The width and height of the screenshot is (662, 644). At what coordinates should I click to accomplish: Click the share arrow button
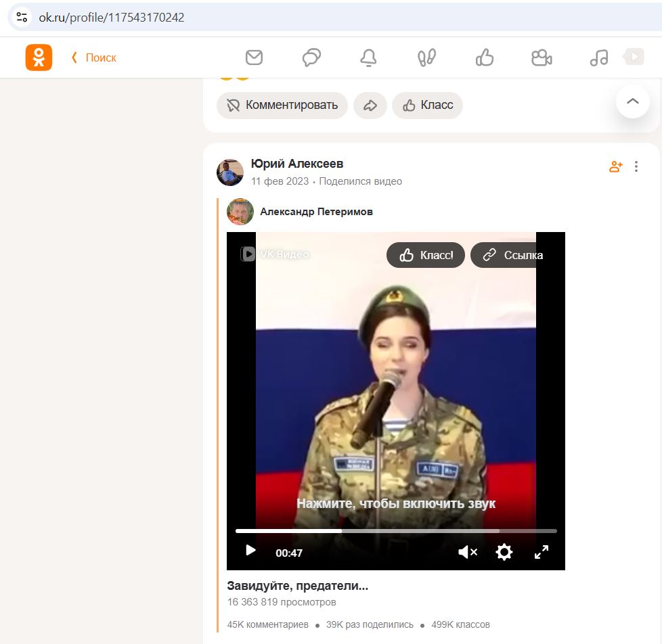coord(370,105)
